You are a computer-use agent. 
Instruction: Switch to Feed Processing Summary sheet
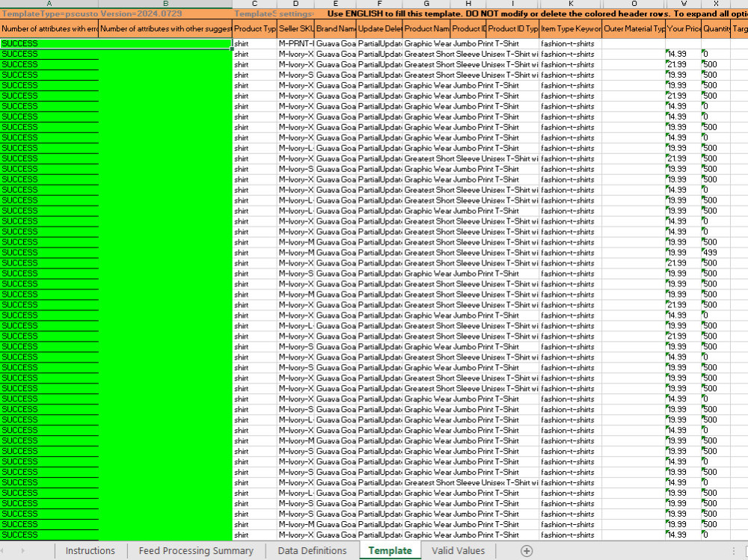click(x=196, y=550)
